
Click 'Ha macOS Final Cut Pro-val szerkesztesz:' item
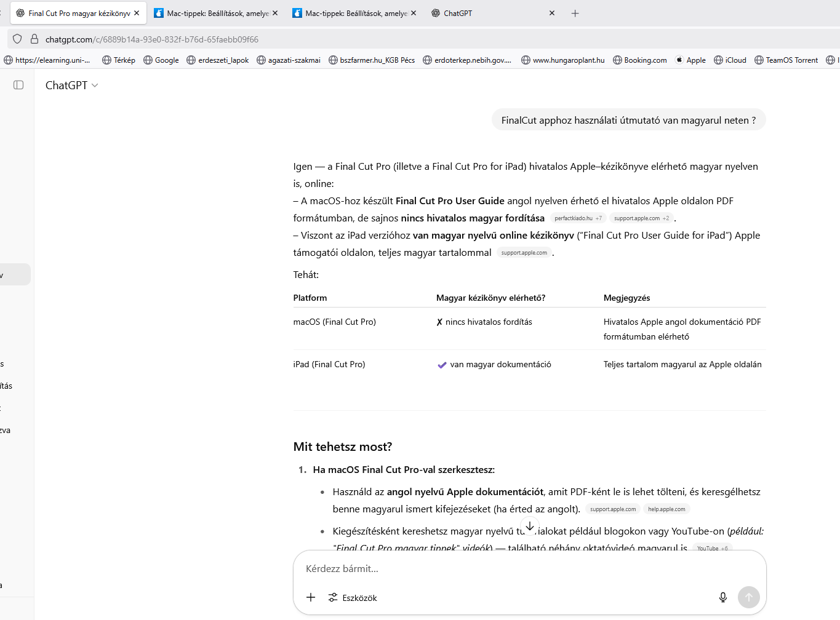404,469
